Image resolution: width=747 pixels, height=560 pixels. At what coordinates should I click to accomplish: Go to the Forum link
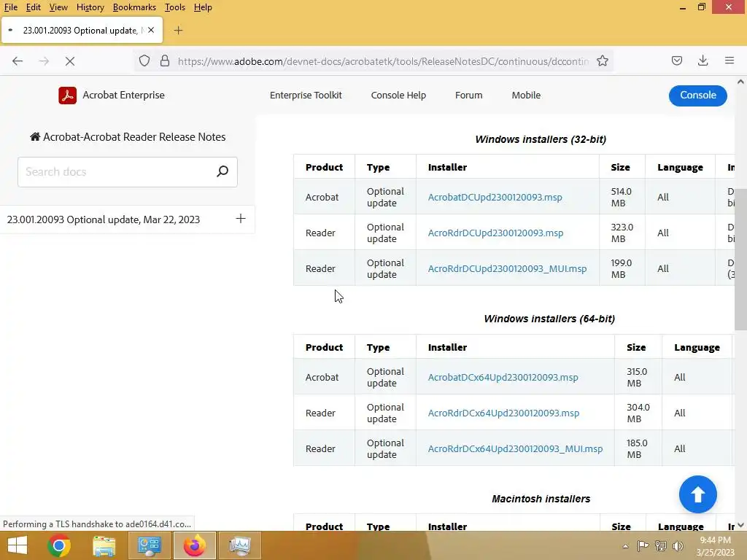coord(469,96)
